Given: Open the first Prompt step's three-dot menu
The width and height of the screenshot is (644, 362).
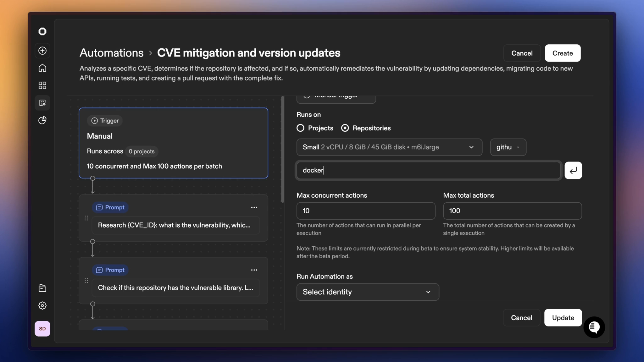Looking at the screenshot, I should click(254, 207).
